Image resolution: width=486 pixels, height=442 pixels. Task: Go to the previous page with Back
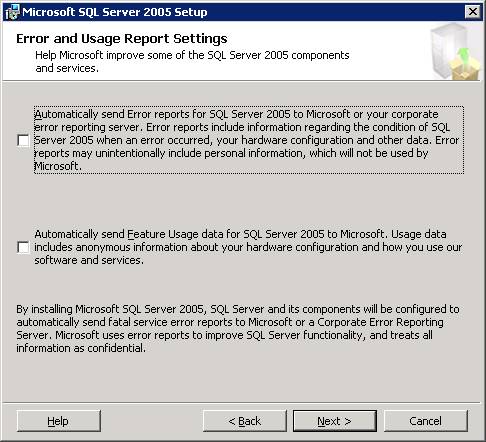245,421
